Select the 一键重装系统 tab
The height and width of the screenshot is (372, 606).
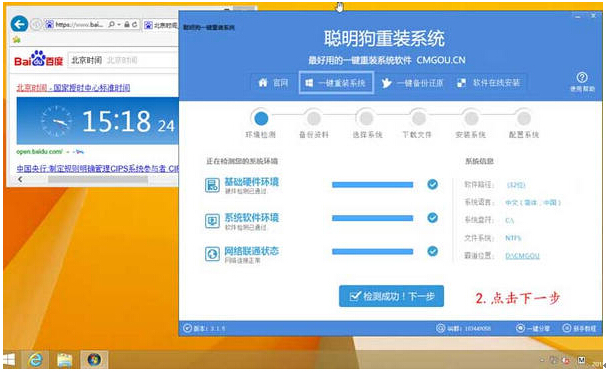pos(336,83)
